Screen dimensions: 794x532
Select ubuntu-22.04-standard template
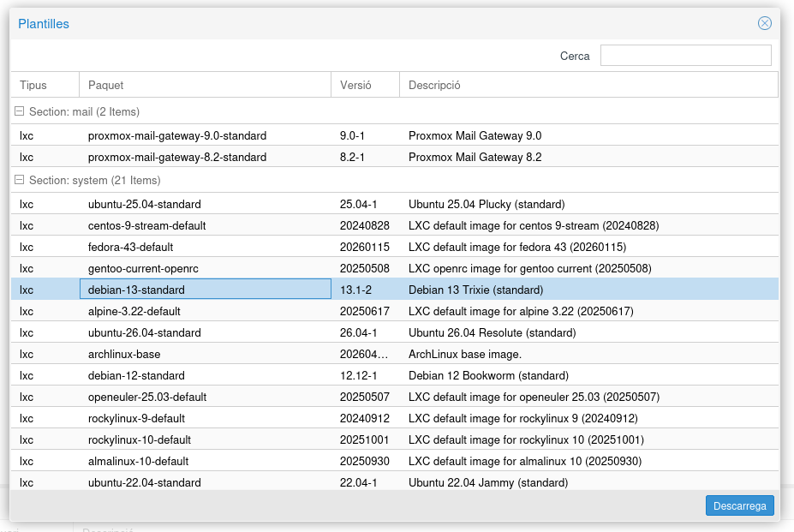click(x=144, y=482)
